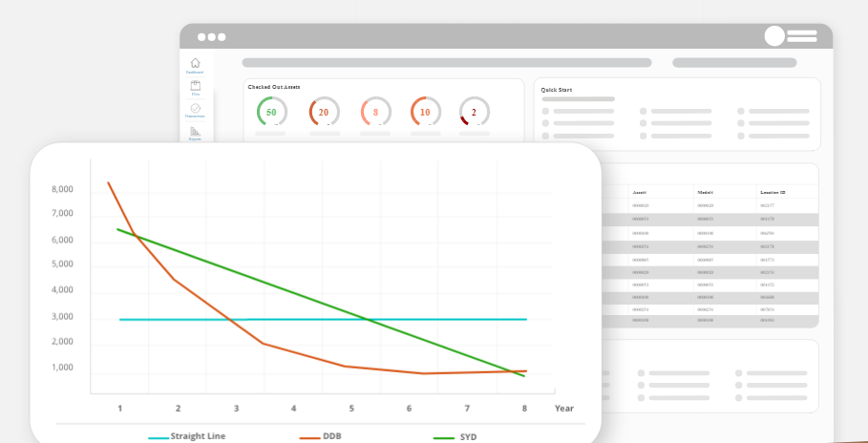The image size is (868, 443).
Task: Click the 8,000 y-axis label
Action: tap(63, 189)
